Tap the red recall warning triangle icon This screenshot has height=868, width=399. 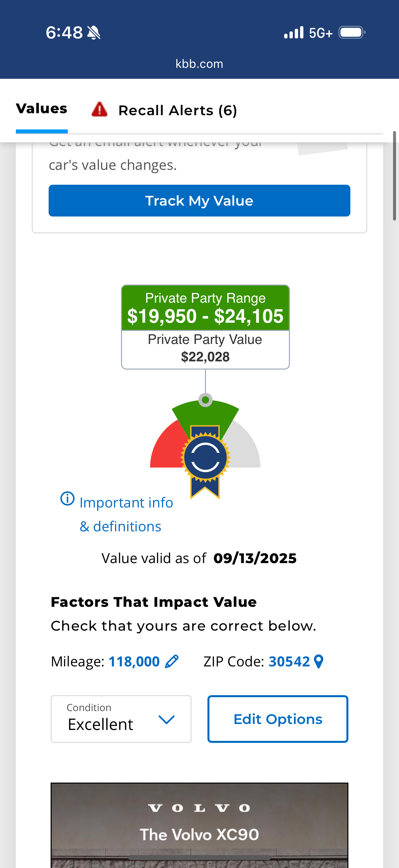99,110
